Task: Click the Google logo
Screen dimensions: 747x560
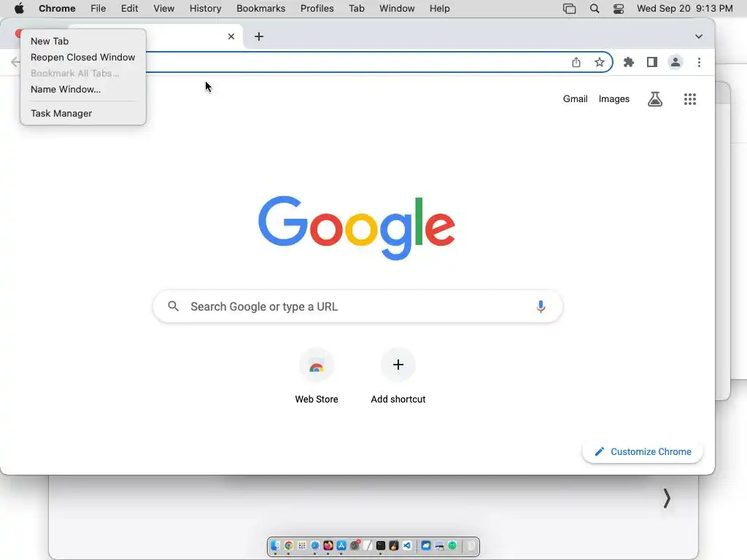Action: pyautogui.click(x=356, y=227)
